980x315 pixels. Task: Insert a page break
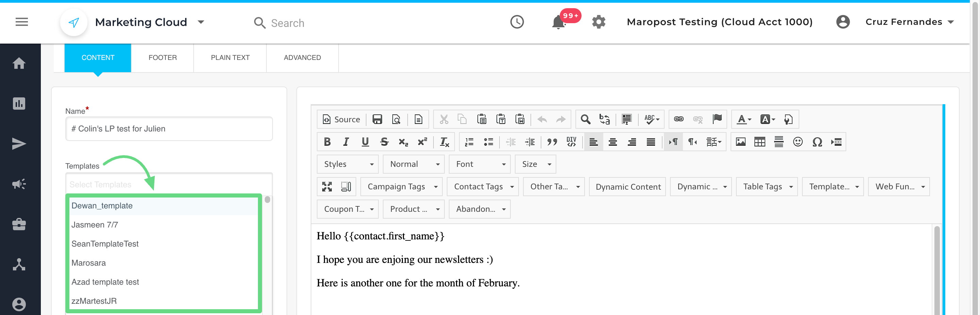(836, 142)
